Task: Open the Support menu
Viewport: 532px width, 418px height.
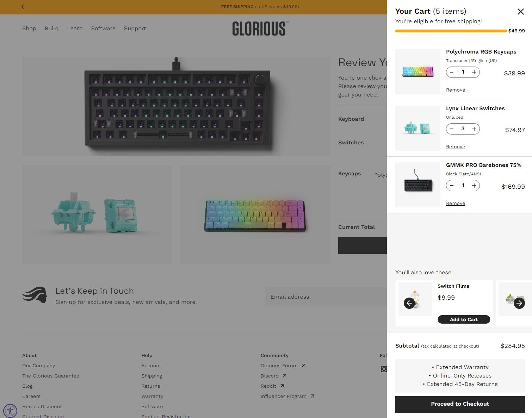Action: (135, 29)
